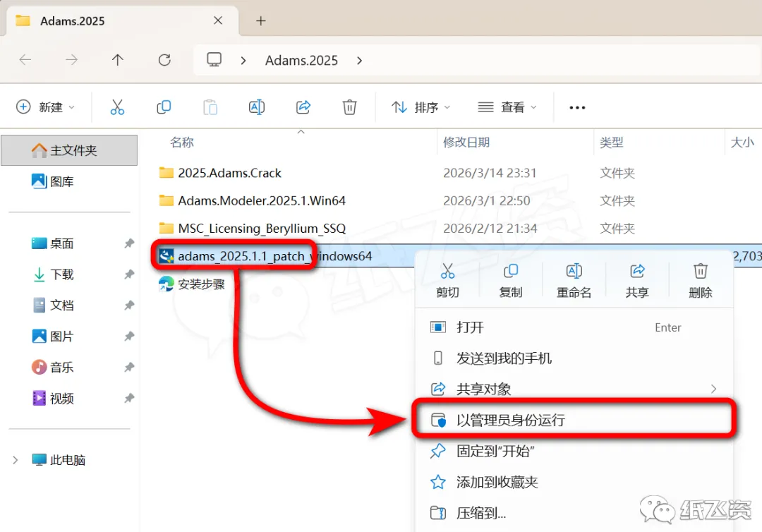Viewport: 762px width, 532px height.
Task: Click the Copy icon in toolbar
Action: tap(164, 107)
